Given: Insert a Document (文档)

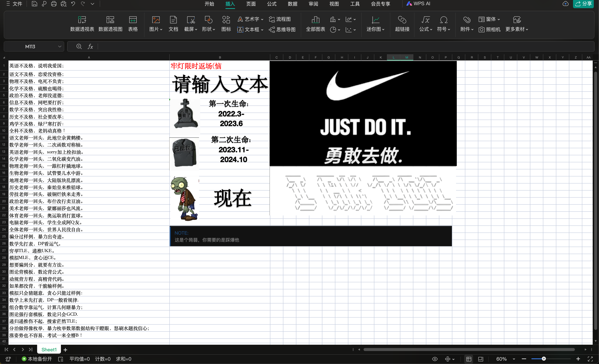Looking at the screenshot, I should tap(173, 24).
